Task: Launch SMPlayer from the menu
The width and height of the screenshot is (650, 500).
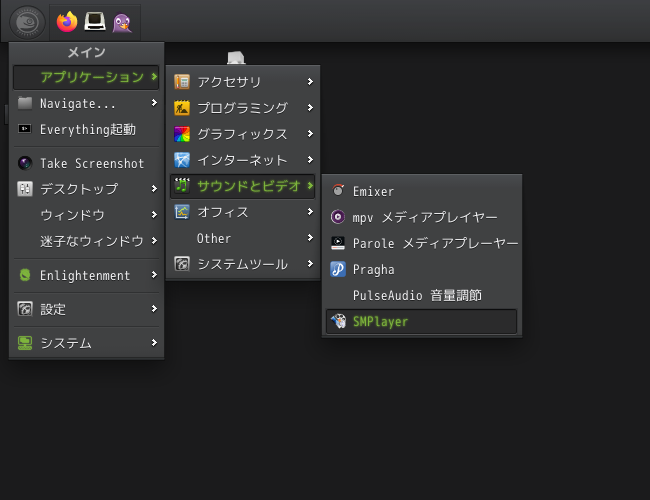Action: tap(422, 321)
